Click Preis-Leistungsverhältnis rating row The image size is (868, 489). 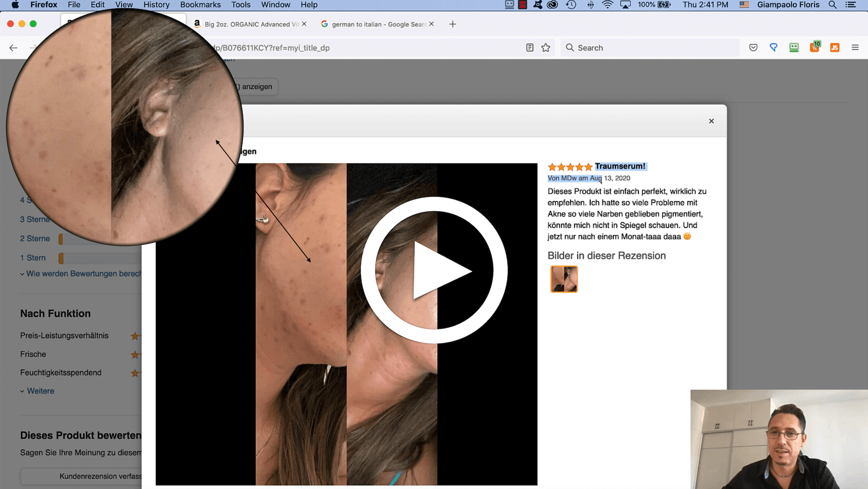(81, 336)
